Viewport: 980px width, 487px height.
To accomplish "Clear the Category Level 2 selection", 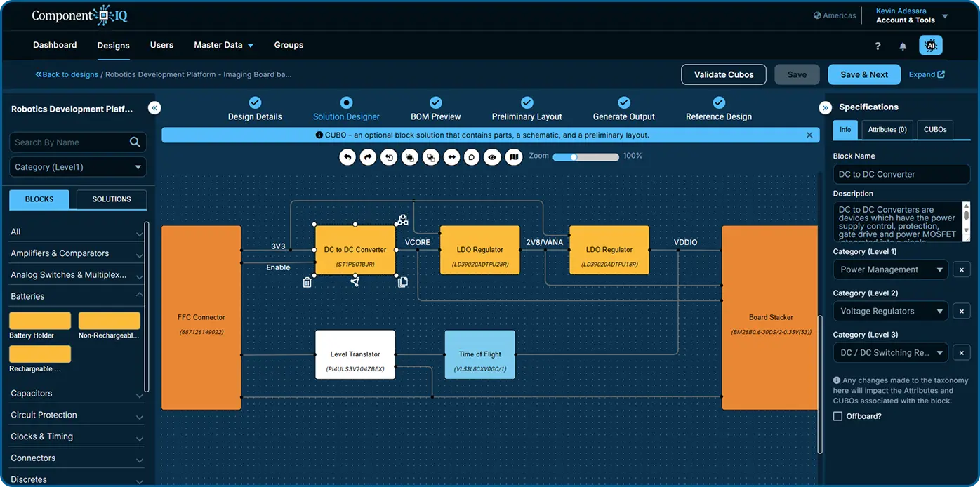I will (962, 311).
